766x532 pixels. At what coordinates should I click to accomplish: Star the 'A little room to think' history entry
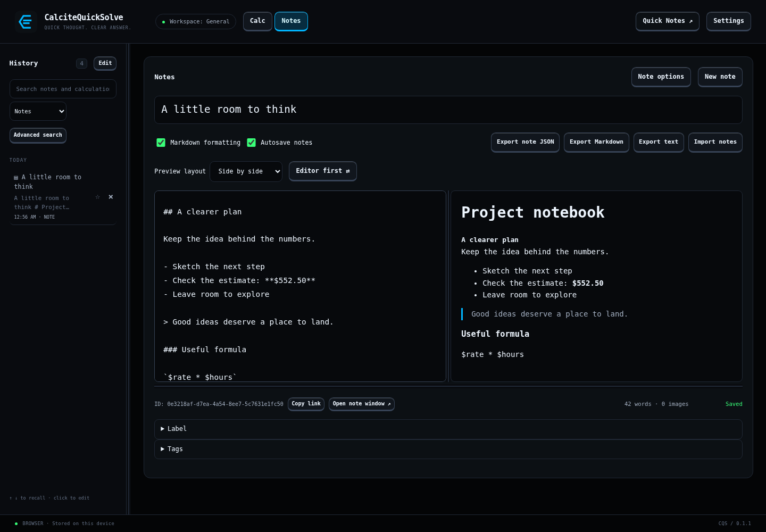[97, 197]
